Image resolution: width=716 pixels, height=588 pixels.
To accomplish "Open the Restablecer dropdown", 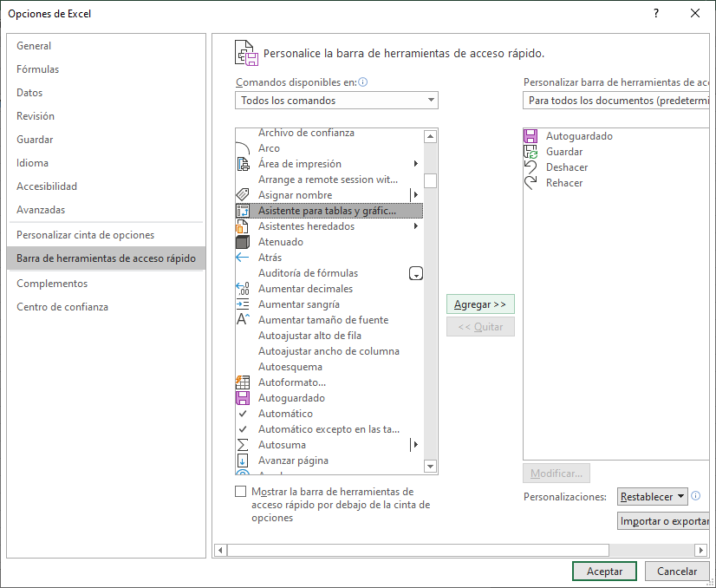I will [653, 497].
